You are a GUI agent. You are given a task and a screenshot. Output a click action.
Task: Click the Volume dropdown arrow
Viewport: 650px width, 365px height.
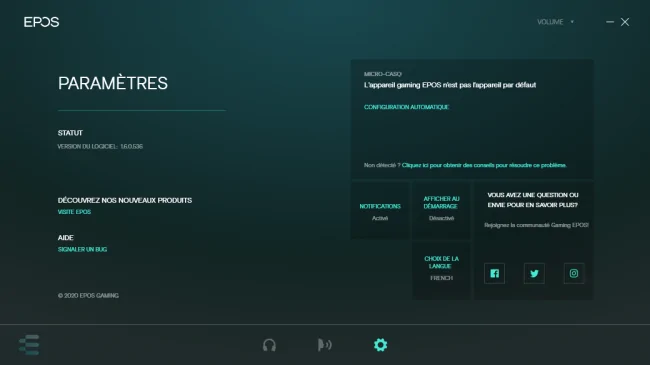572,22
